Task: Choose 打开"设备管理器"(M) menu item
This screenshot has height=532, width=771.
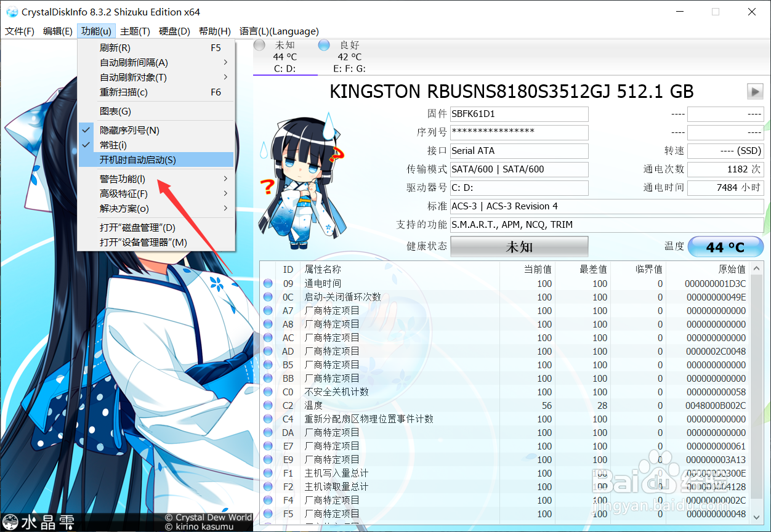Action: click(x=156, y=243)
